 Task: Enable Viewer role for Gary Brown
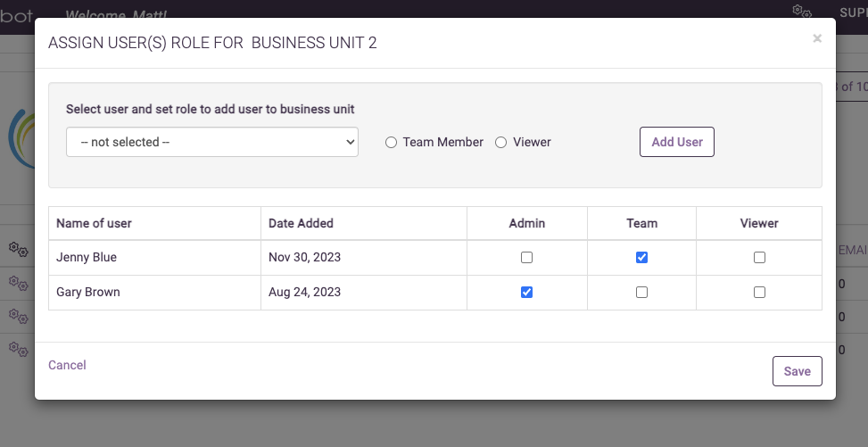tap(759, 292)
